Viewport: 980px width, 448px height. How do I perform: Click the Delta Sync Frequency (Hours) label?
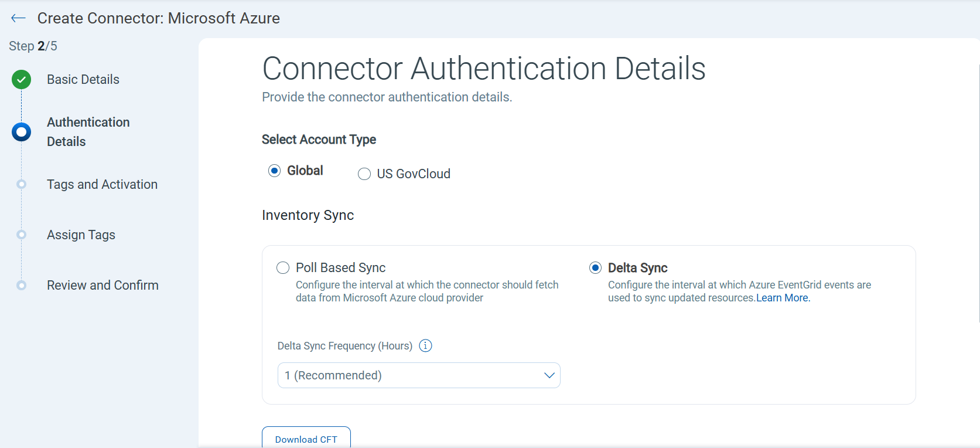[x=345, y=346]
